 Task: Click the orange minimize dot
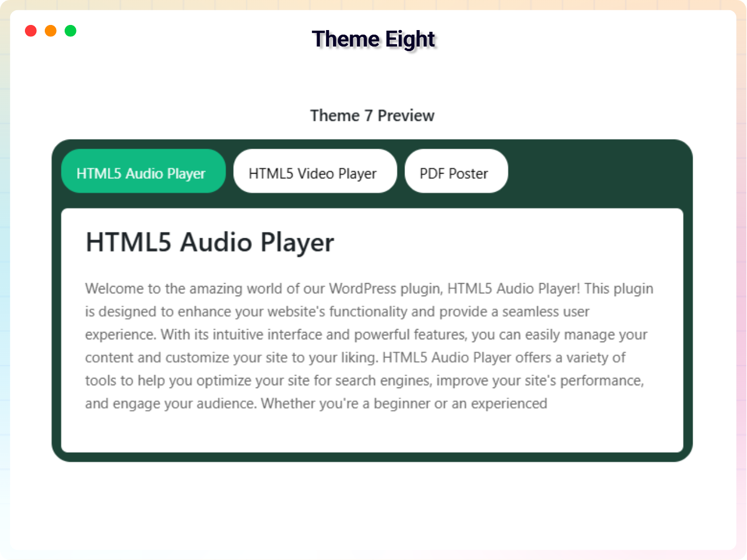pyautogui.click(x=50, y=31)
